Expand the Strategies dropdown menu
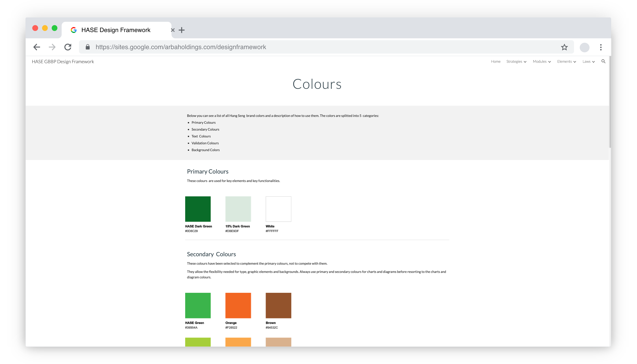The width and height of the screenshot is (637, 364). (x=516, y=62)
